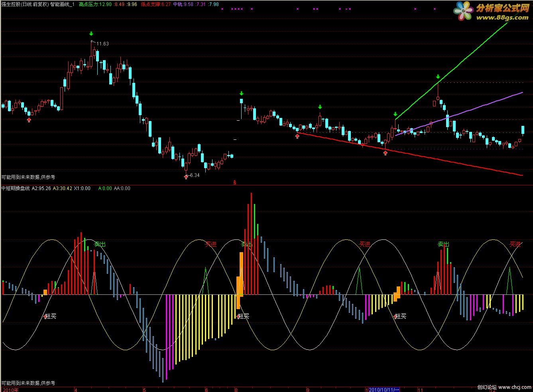Click chart title 强生控股(日线 前复权) 智能画线_1
Screen dimensions: 533x392
[38, 4]
